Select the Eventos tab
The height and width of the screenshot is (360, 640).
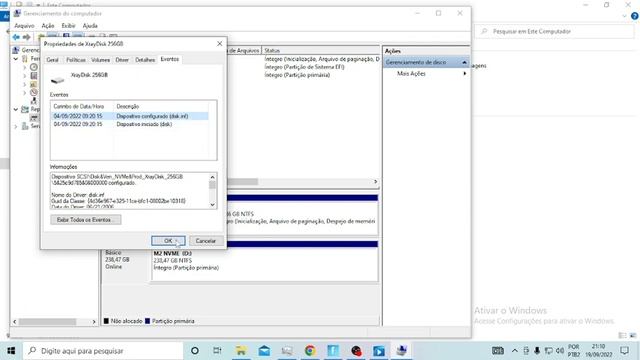[x=170, y=59]
